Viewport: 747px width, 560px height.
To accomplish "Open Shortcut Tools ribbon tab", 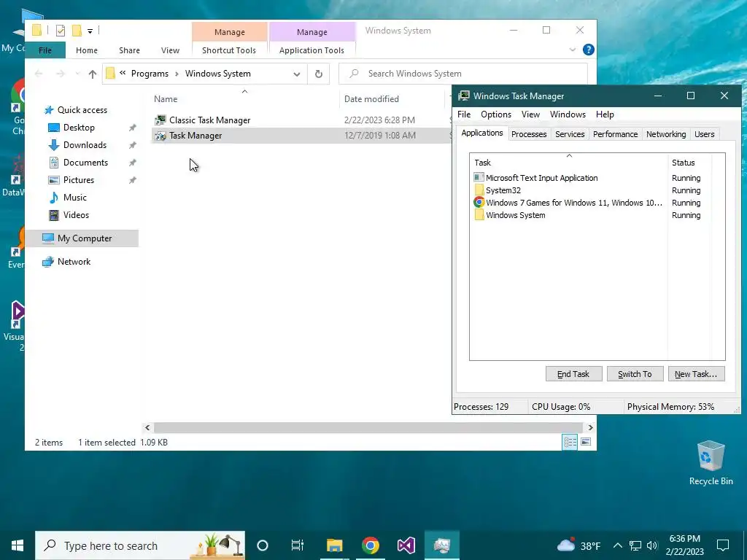I will point(229,50).
